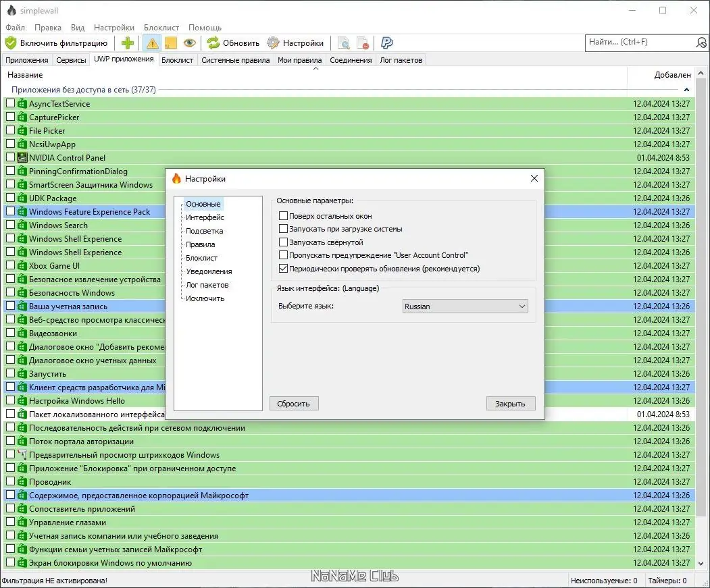The image size is (710, 588).
Task: Switch to the 'Системные правила' tab
Action: [236, 60]
